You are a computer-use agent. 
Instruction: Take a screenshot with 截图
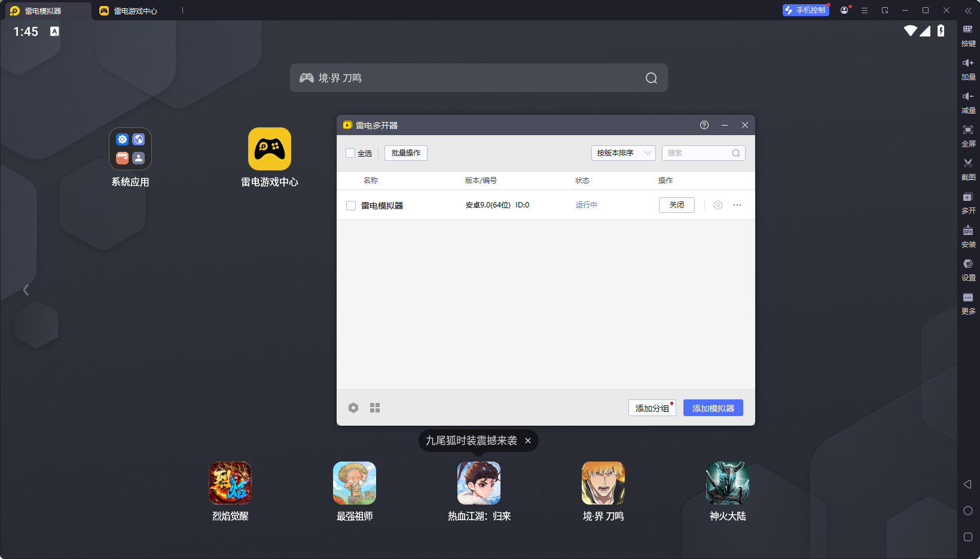(968, 169)
